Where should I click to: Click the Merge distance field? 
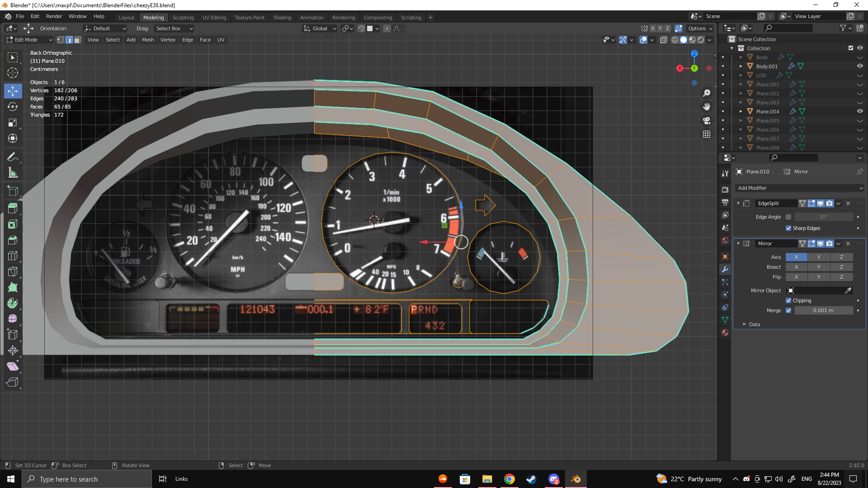823,310
